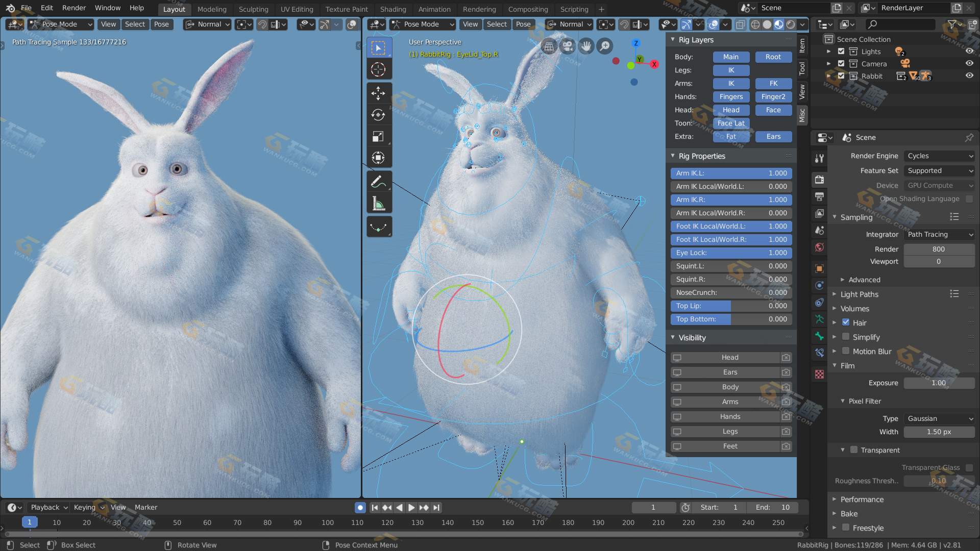
Task: Open the Pixel Filter Type Gaussian dropdown
Action: coord(939,418)
